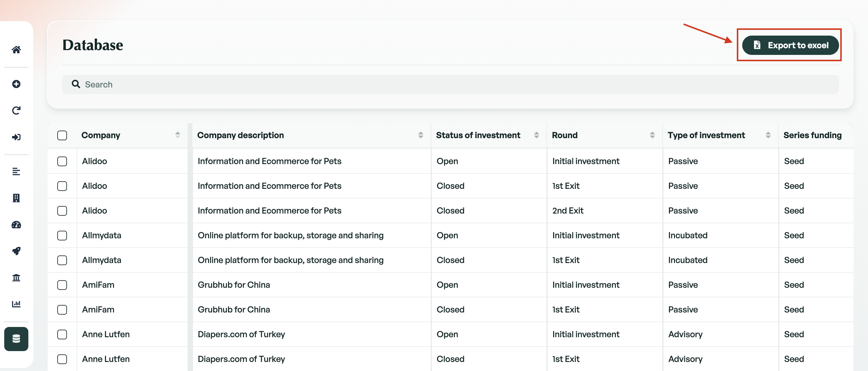Click Seed cell in Alidoo Initial investment row
Viewport: 868px width, 371px height.
794,161
